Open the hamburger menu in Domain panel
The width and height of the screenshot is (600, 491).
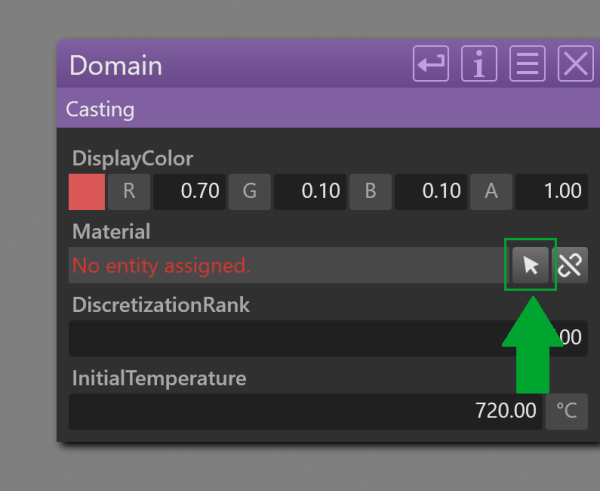pyautogui.click(x=527, y=64)
